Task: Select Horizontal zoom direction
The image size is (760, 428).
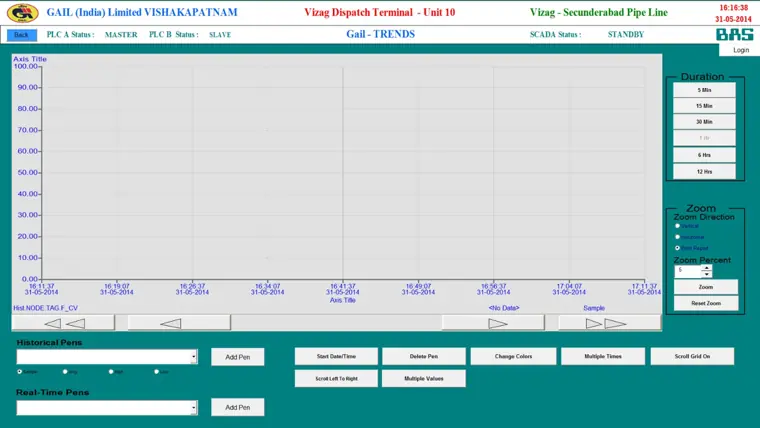Action: pyautogui.click(x=678, y=237)
